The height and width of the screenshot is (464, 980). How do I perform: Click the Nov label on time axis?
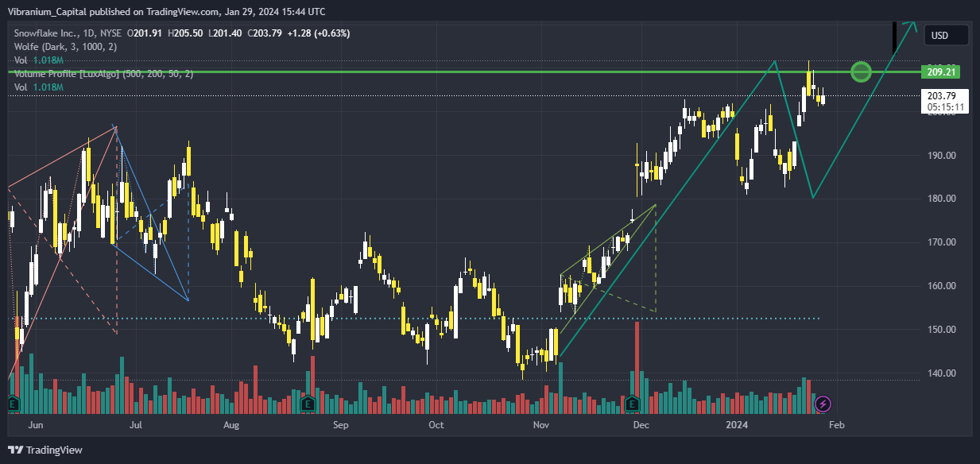[541, 425]
